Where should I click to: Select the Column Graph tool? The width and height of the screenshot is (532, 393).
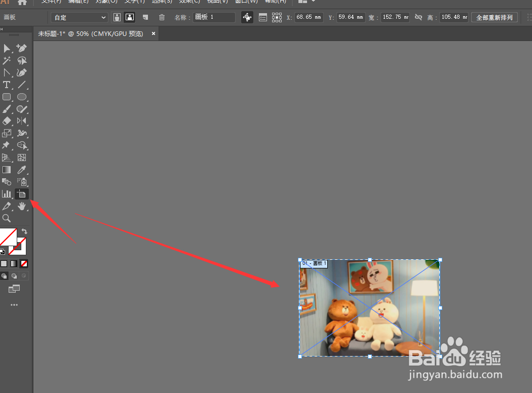(x=7, y=194)
